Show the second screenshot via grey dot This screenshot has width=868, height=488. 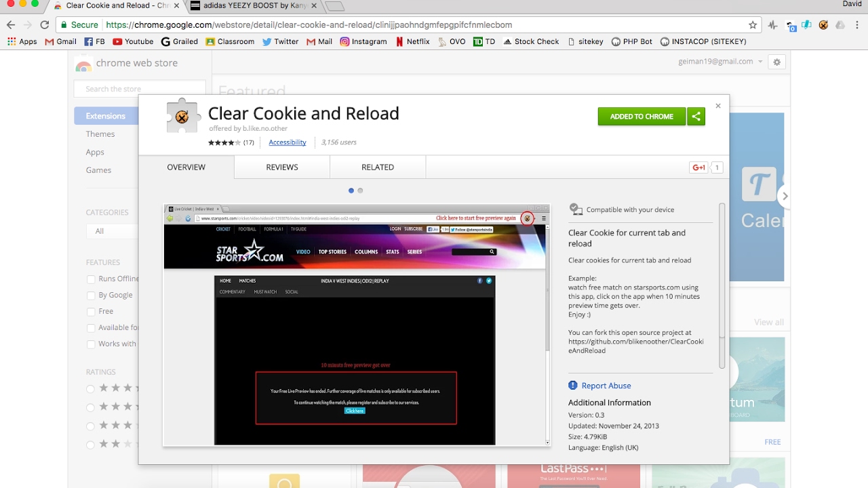(x=360, y=190)
